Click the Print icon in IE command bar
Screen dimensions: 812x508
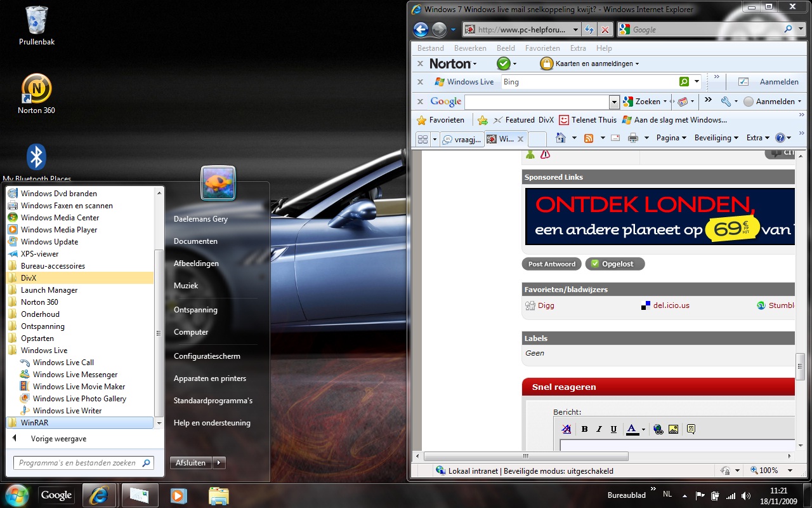[632, 138]
